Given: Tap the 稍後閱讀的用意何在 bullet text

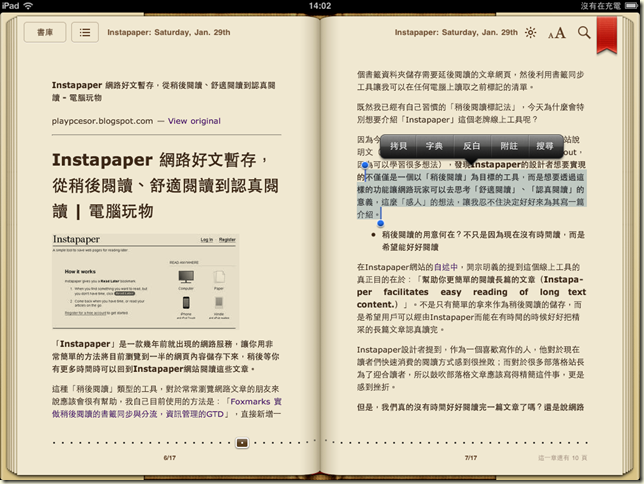Looking at the screenshot, I should (x=483, y=241).
